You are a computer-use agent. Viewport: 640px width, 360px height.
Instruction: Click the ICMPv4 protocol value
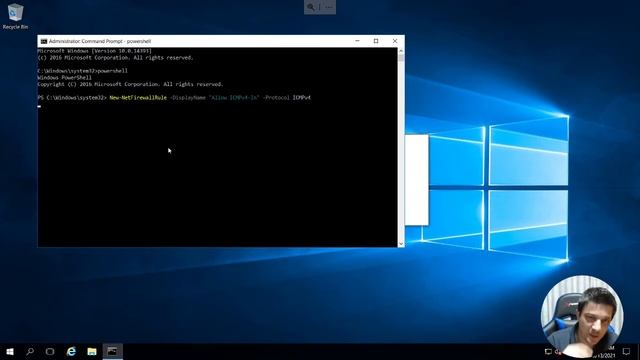pos(302,98)
